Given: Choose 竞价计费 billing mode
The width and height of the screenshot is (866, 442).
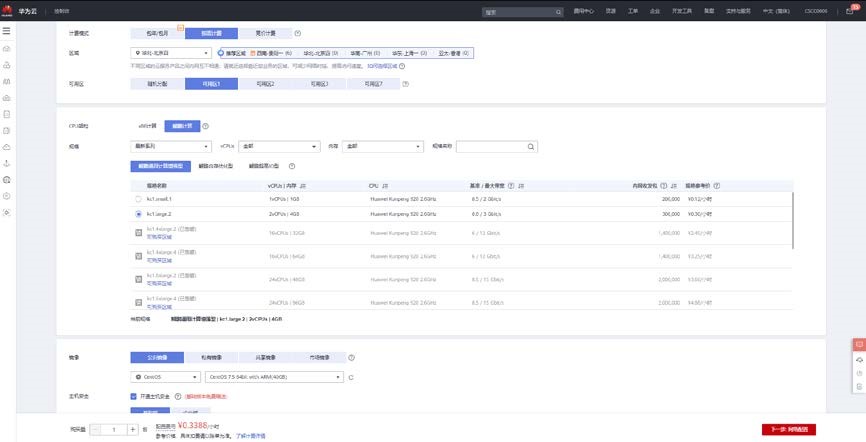Looking at the screenshot, I should click(x=266, y=33).
